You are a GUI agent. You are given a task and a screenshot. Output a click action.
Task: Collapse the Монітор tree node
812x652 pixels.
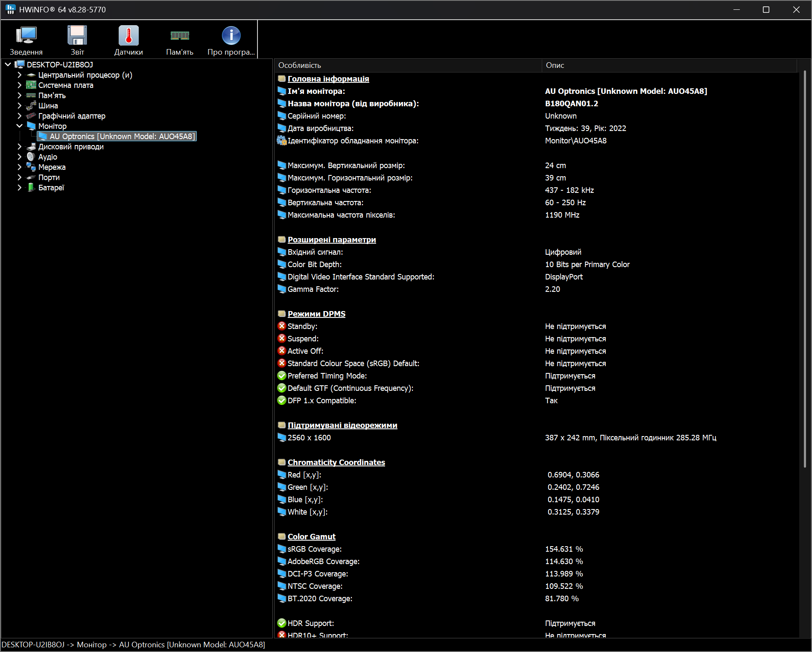click(19, 126)
